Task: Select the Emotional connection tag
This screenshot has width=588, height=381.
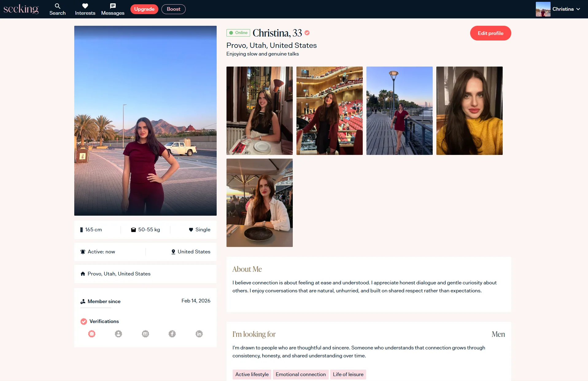Action: (x=300, y=374)
